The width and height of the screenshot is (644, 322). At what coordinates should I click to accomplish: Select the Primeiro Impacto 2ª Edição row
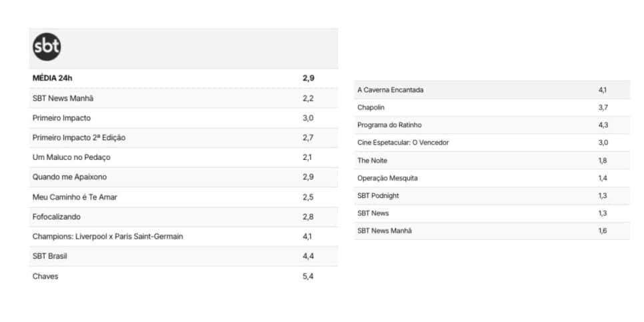coord(183,137)
